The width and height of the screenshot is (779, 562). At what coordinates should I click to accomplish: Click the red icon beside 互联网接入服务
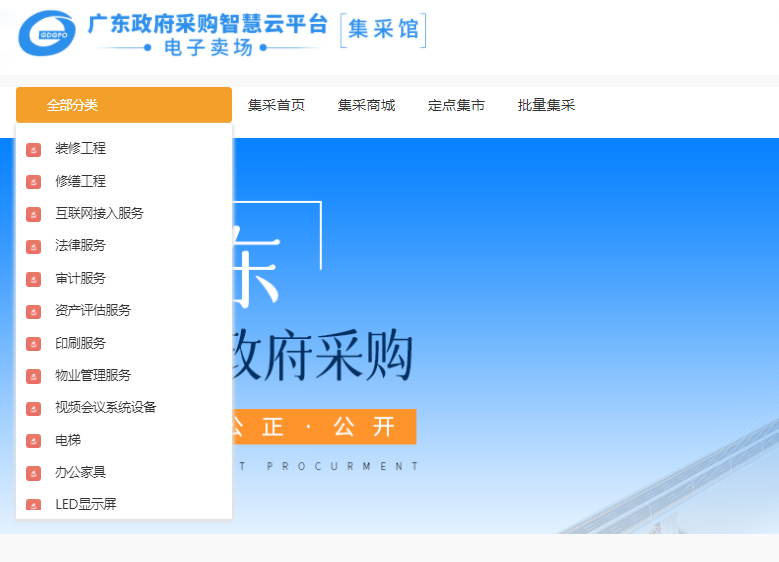coord(33,214)
